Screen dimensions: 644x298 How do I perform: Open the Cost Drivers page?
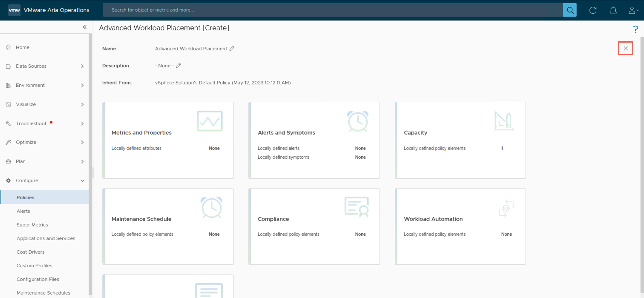pos(30,252)
